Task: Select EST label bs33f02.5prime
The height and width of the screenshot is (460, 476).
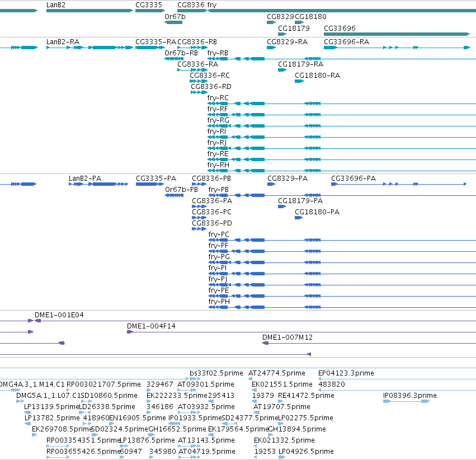Action: (x=216, y=373)
